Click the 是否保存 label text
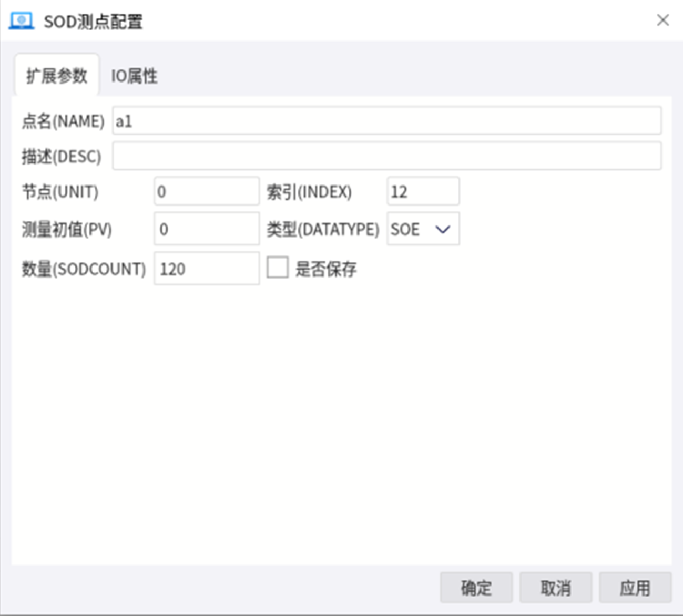This screenshot has height=616, width=683. (326, 269)
